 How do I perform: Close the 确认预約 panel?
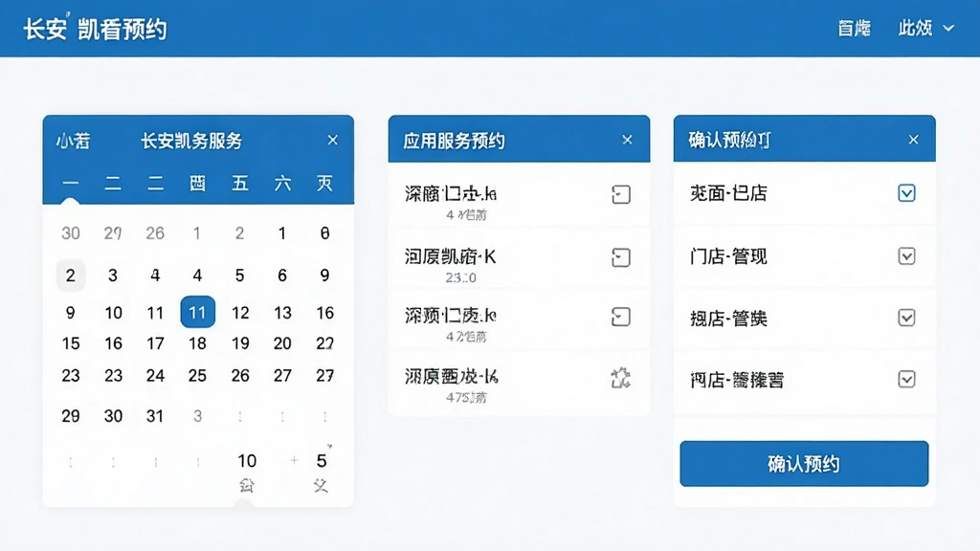913,140
